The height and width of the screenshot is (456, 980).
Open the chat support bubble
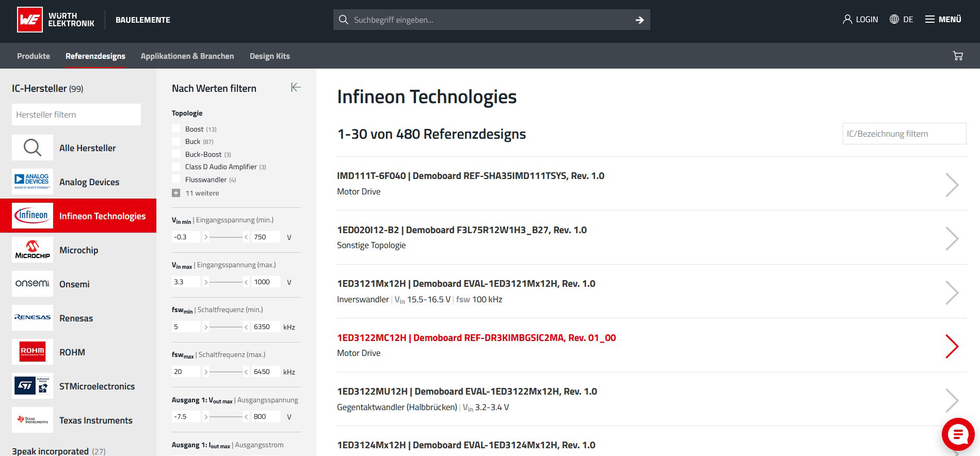pos(958,434)
